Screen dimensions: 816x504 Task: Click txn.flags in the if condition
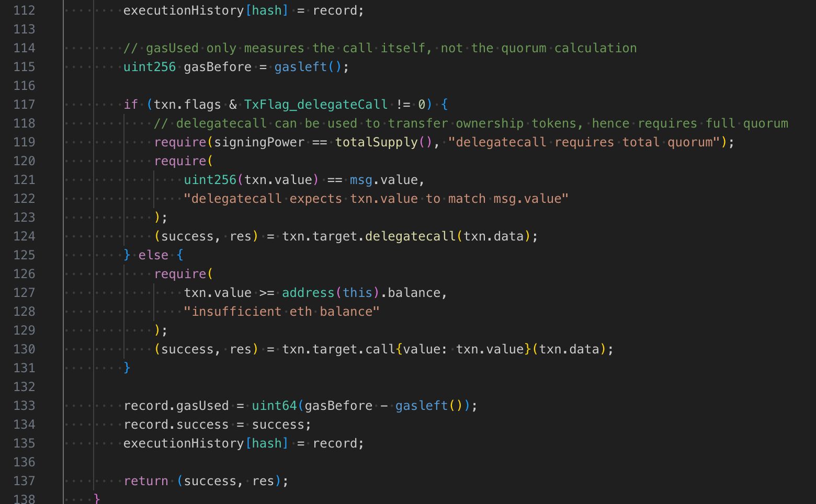[x=187, y=105]
